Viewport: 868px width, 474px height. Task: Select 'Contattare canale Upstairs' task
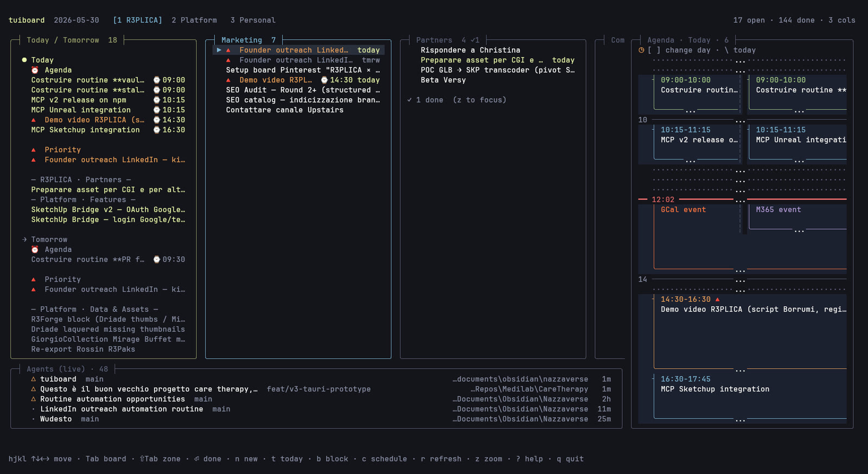point(285,110)
